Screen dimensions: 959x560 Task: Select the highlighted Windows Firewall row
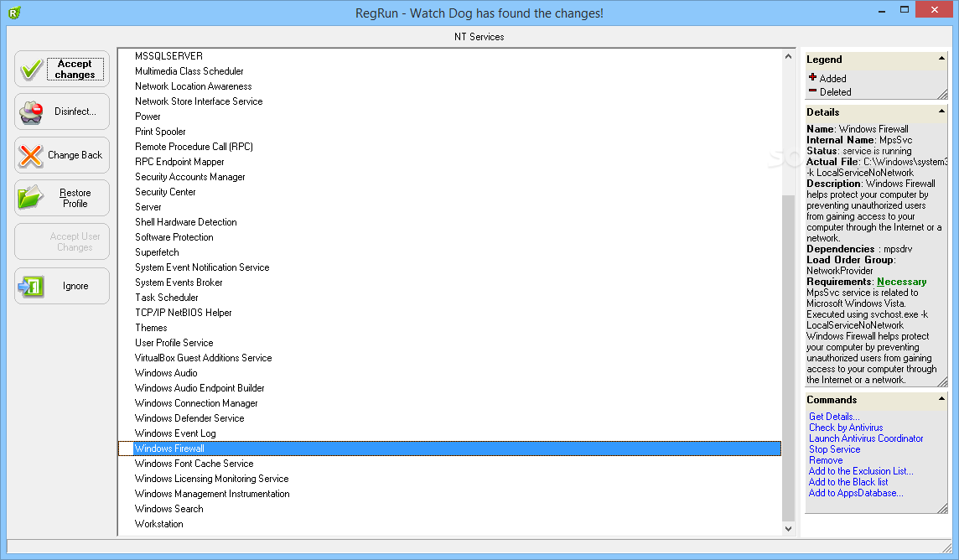pos(449,449)
